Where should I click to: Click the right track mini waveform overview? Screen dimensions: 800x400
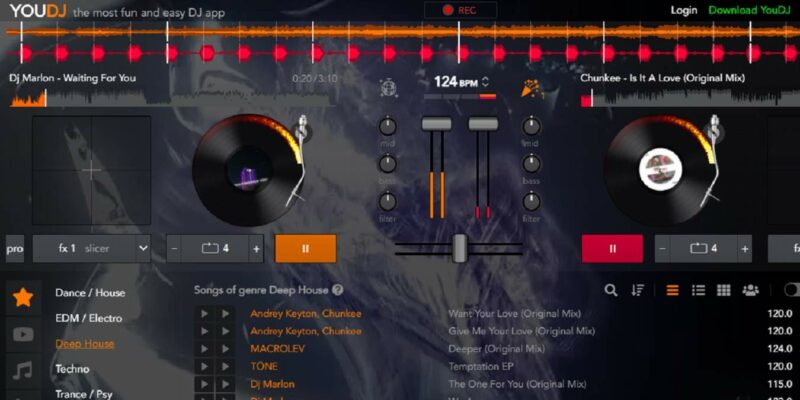[690, 97]
